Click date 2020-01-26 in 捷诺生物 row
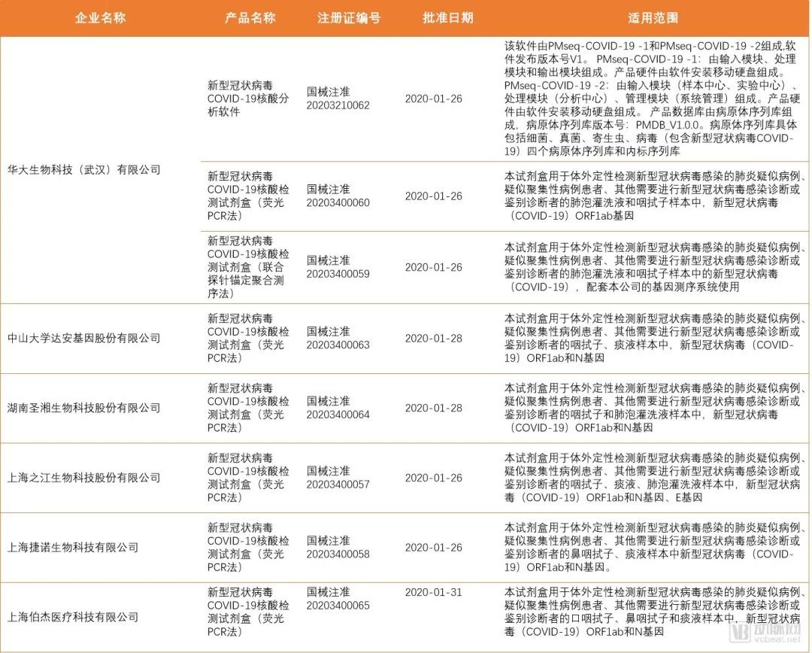The image size is (812, 653). [x=434, y=547]
